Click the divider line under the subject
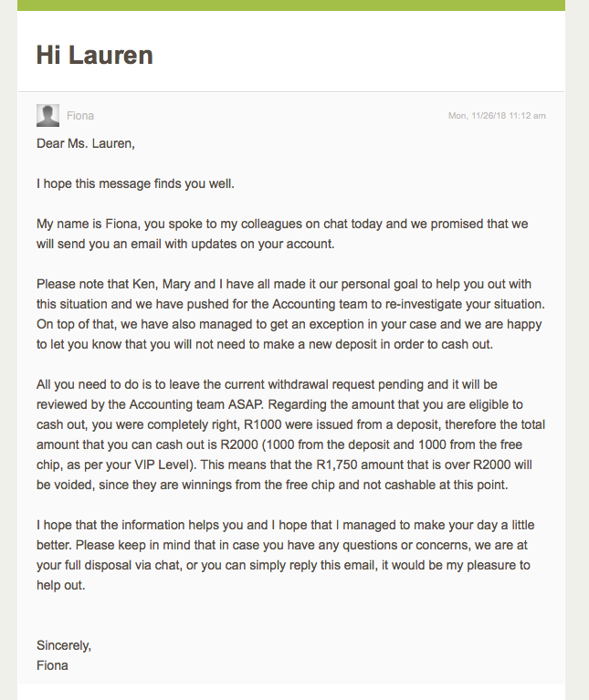The image size is (589, 700). coord(291,91)
